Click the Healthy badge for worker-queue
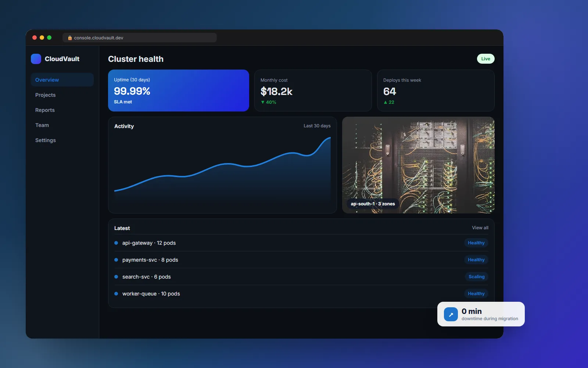 click(x=476, y=294)
